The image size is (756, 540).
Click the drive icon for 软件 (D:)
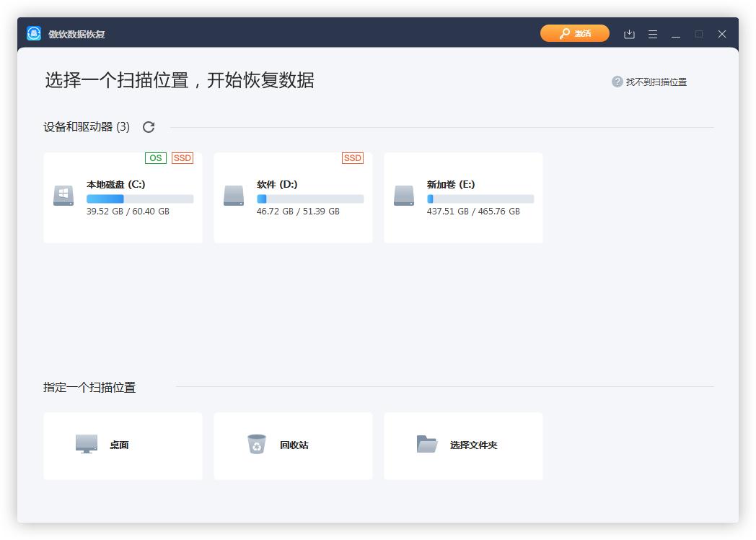tap(233, 195)
